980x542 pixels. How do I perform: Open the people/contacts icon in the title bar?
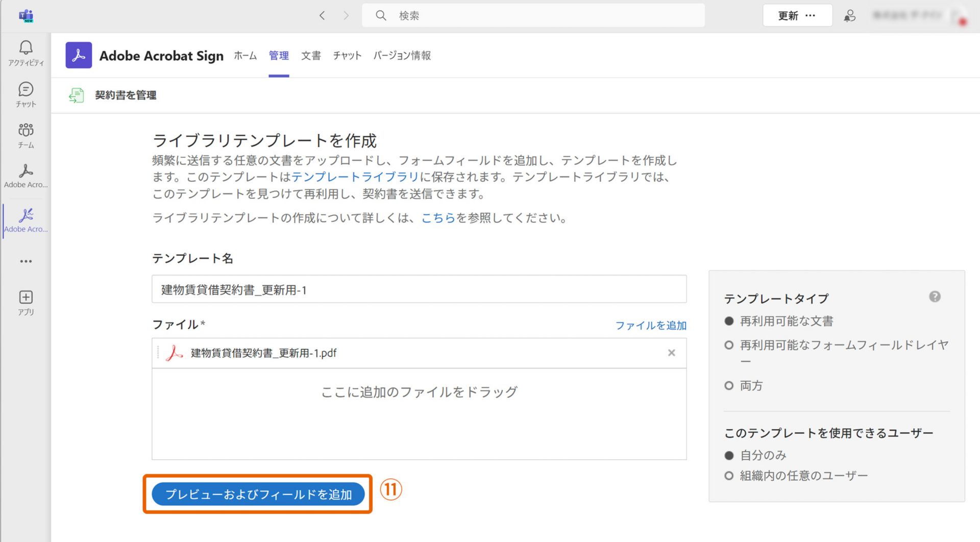[x=849, y=16]
